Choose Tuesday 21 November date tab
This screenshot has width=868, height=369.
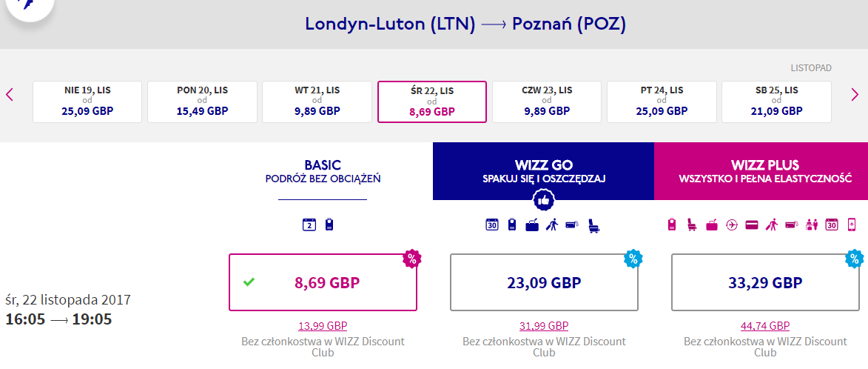[317, 102]
